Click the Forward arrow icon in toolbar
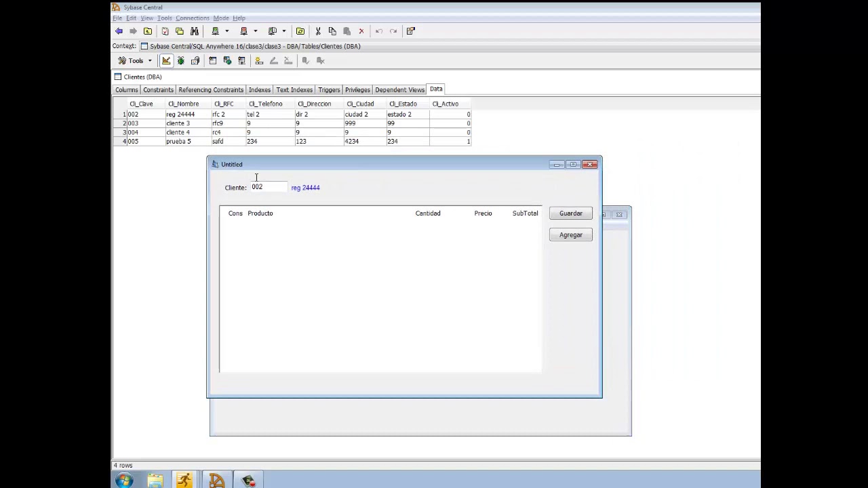This screenshot has height=488, width=868. click(x=133, y=31)
